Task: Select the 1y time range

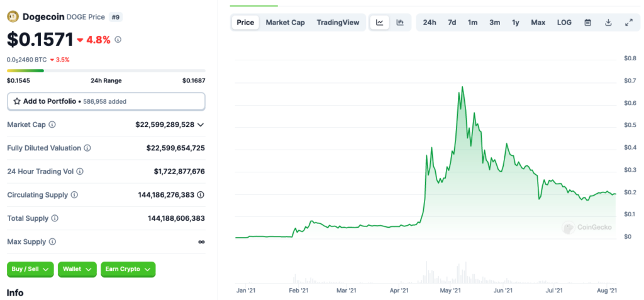Action: click(x=516, y=23)
